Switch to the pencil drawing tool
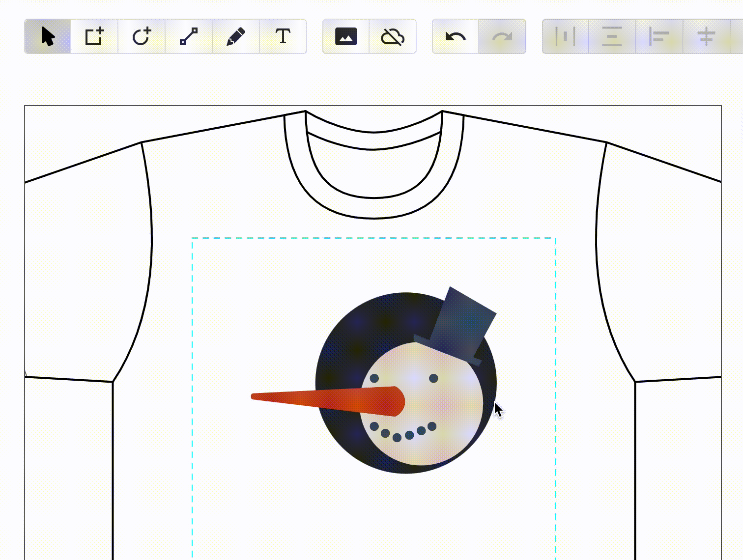 236,36
